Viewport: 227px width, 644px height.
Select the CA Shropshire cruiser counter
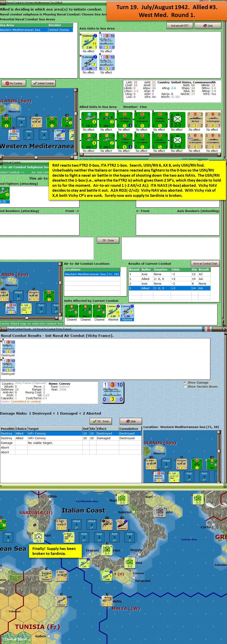(195, 141)
